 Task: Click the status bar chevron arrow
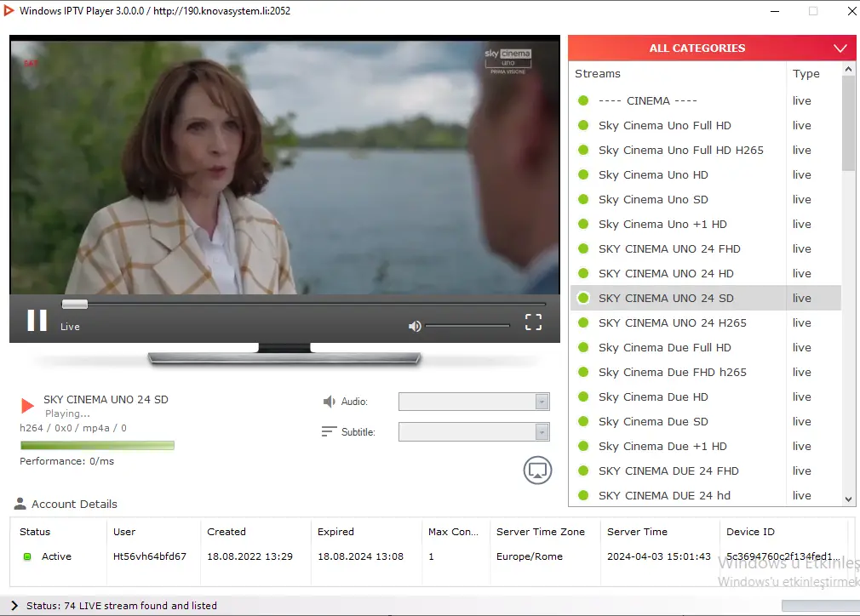coord(14,606)
